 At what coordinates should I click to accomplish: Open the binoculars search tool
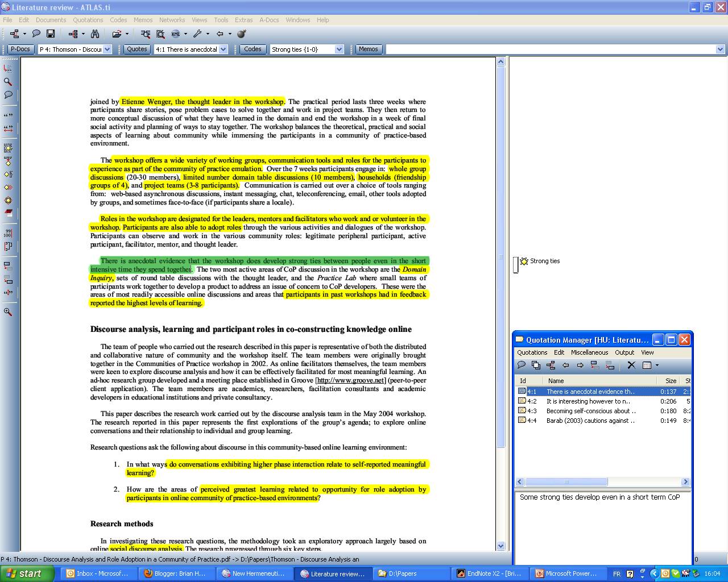click(95, 34)
